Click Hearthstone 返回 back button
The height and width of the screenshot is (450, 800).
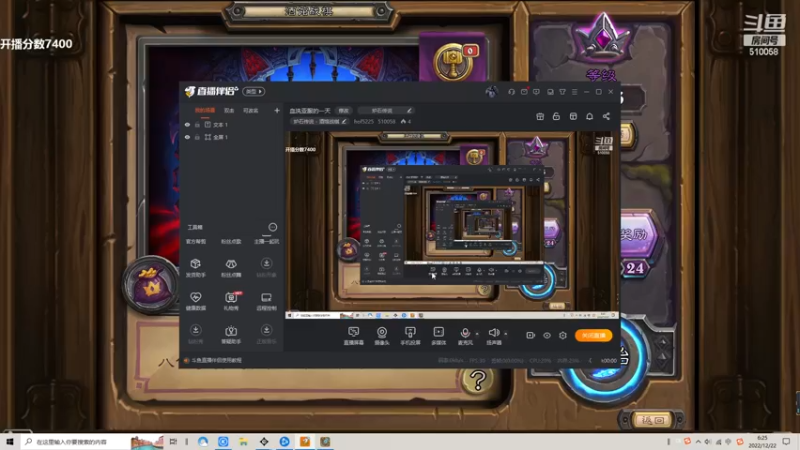pyautogui.click(x=653, y=420)
